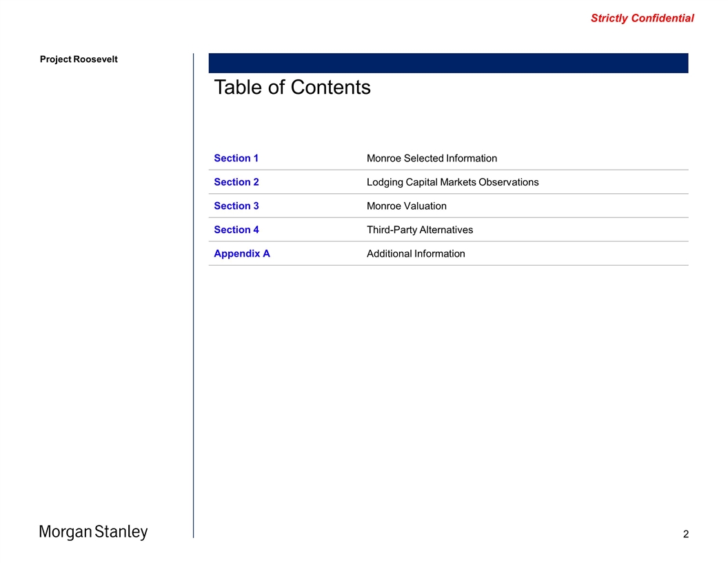This screenshot has width=728, height=563.
Task: Open the Appendix A link
Action: tap(241, 253)
